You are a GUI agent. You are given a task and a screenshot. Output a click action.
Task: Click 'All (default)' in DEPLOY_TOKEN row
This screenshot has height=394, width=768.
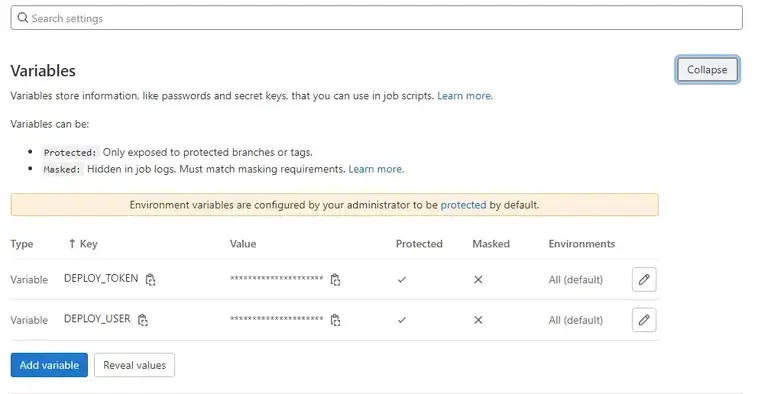(x=576, y=280)
